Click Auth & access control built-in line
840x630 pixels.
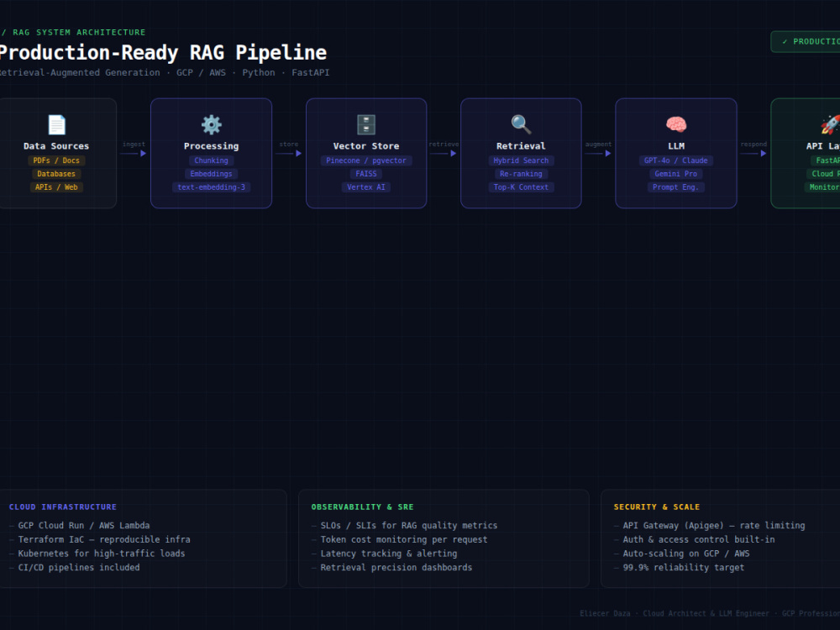click(699, 540)
